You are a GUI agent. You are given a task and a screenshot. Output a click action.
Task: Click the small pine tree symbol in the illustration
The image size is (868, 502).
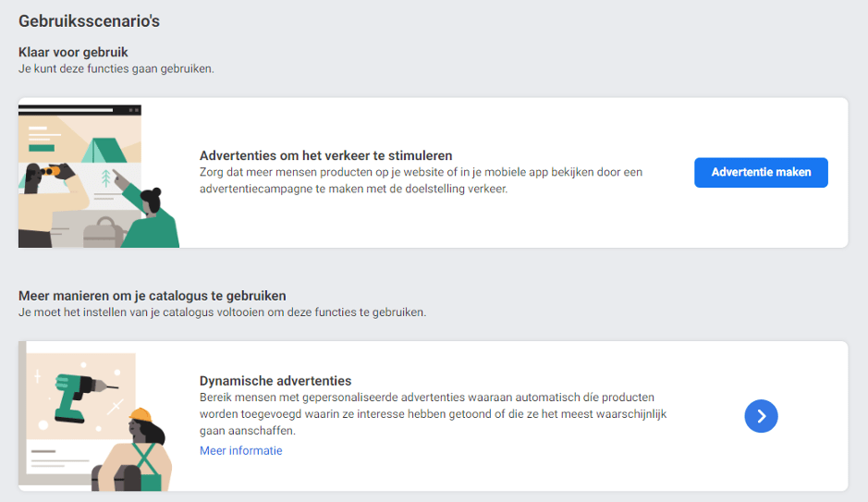coord(105,178)
